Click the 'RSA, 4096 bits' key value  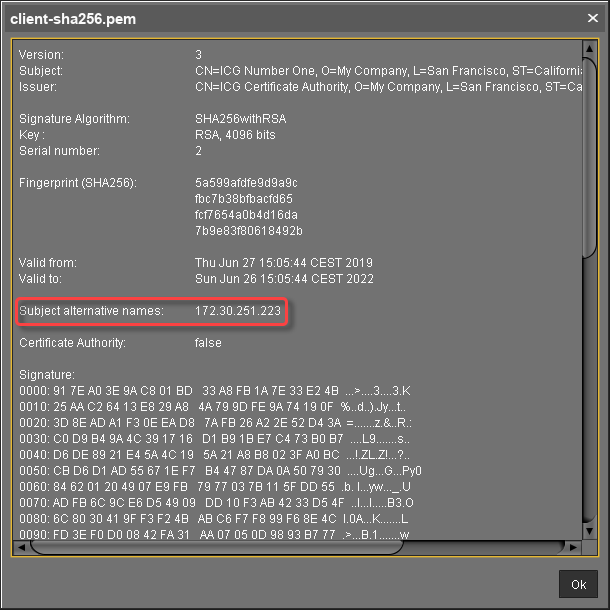coord(234,135)
